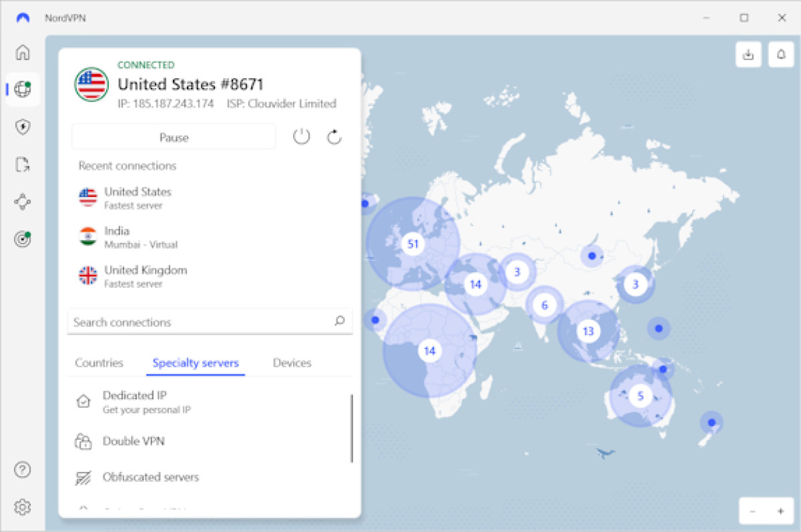
Task: Zoom in the map with plus button
Action: [x=780, y=511]
